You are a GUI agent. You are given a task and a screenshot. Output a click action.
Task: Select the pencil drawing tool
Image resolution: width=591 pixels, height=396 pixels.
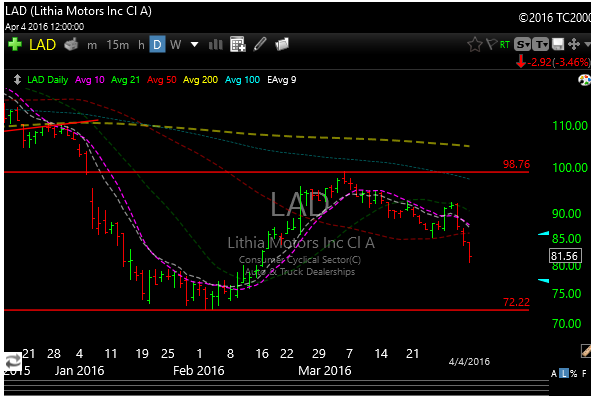(260, 44)
